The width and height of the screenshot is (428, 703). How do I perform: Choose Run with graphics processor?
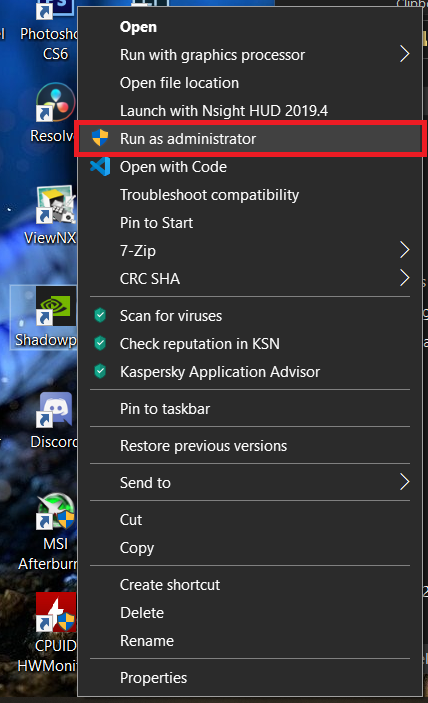(x=250, y=55)
